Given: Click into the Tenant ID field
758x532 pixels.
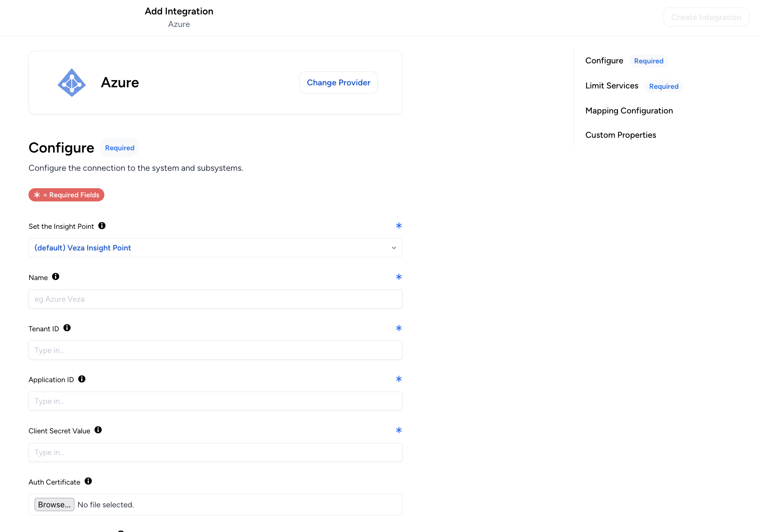Looking at the screenshot, I should [215, 350].
